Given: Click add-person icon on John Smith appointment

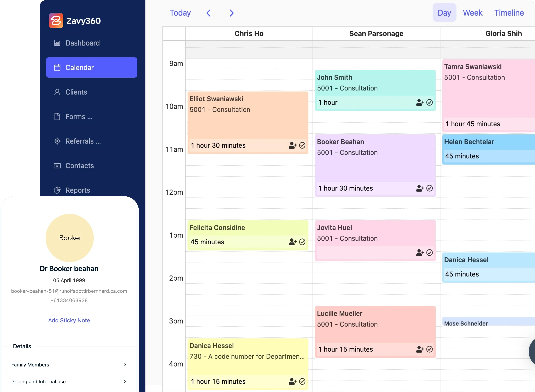Looking at the screenshot, I should [420, 103].
